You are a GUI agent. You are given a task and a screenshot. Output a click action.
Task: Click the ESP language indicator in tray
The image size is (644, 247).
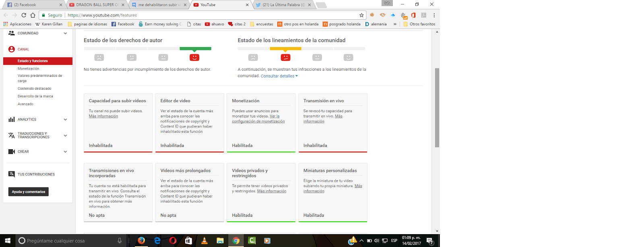pos(394,241)
